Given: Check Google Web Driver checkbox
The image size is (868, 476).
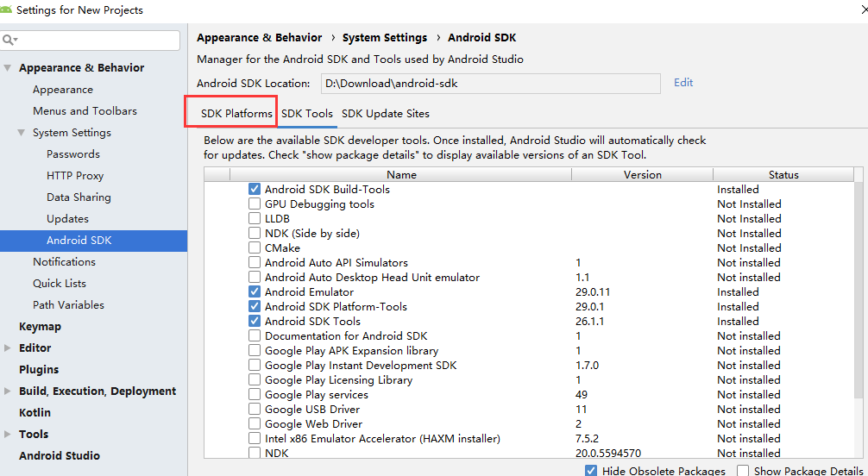Looking at the screenshot, I should (255, 424).
